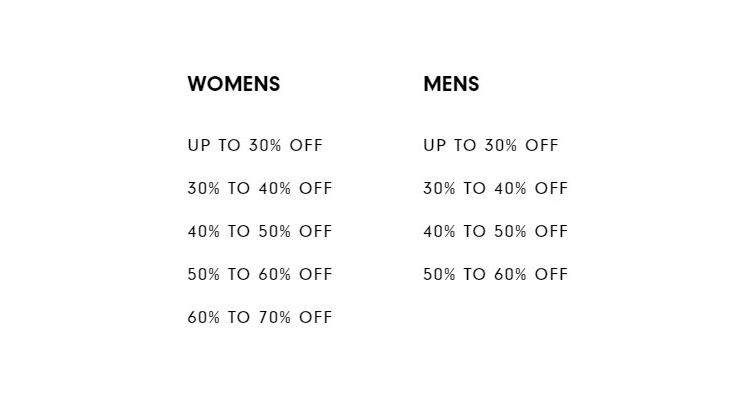
Task: Click Womens 60% TO 70% OFF
Action: click(260, 318)
